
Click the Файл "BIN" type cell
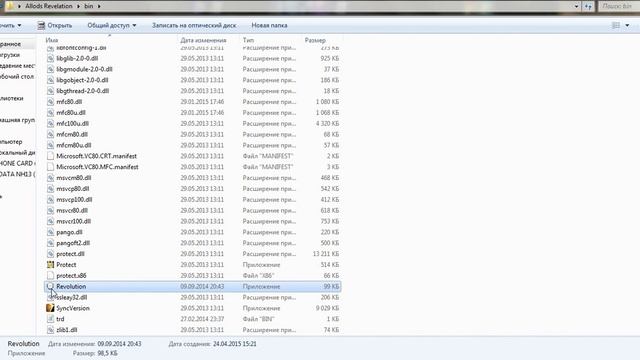(x=258, y=319)
